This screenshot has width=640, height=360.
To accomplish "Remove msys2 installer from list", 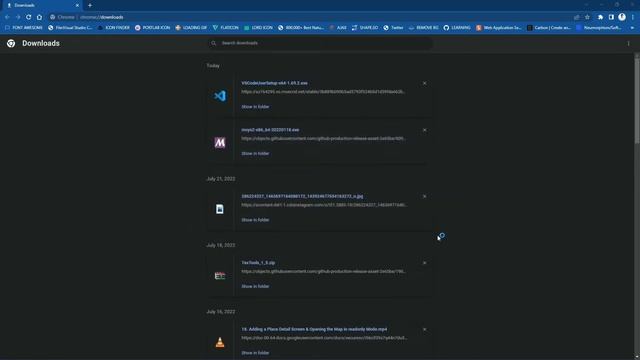I will click(x=424, y=130).
